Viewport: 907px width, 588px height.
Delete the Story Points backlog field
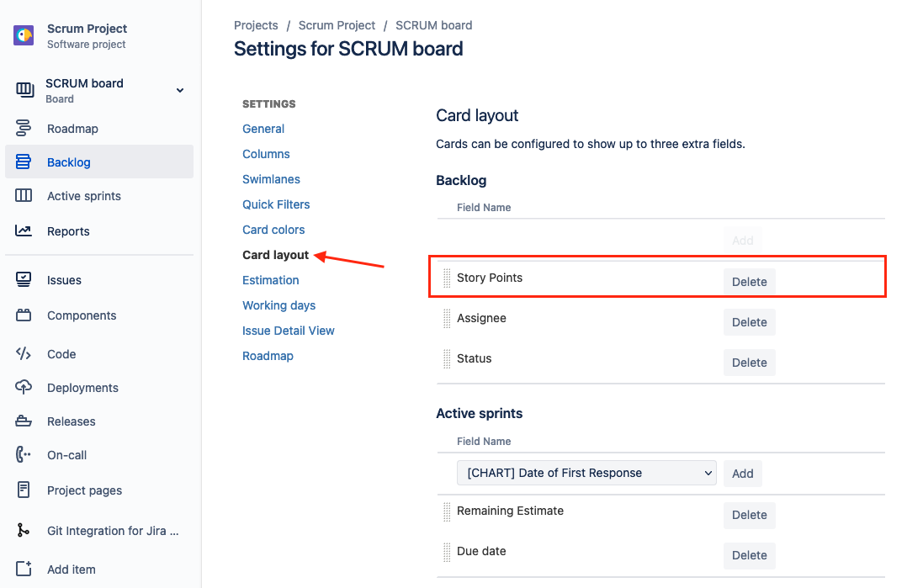749,282
